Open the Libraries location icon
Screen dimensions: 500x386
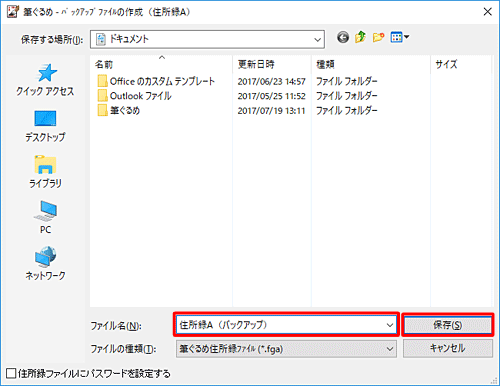coord(45,164)
